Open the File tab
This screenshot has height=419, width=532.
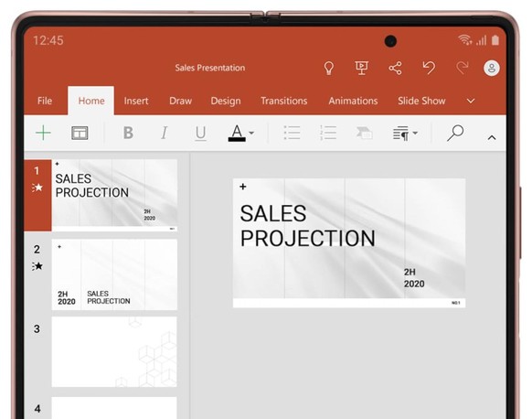[45, 101]
